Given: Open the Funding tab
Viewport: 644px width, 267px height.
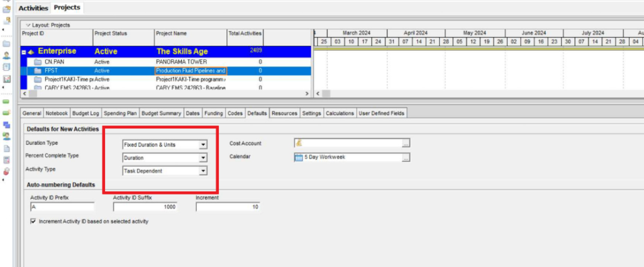Looking at the screenshot, I should click(x=214, y=113).
